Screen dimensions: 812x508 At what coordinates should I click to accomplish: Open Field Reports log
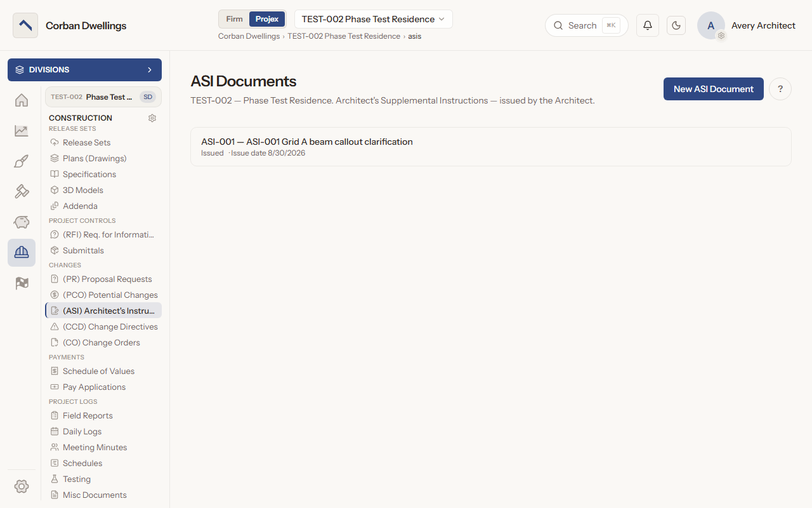pos(103,416)
